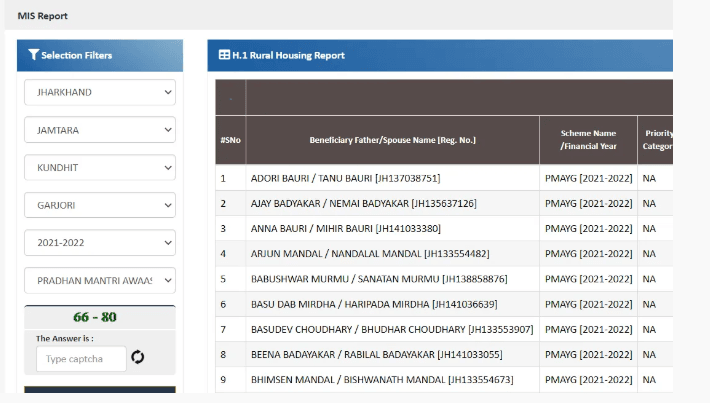Click serial number 3 in the table

tap(223, 229)
